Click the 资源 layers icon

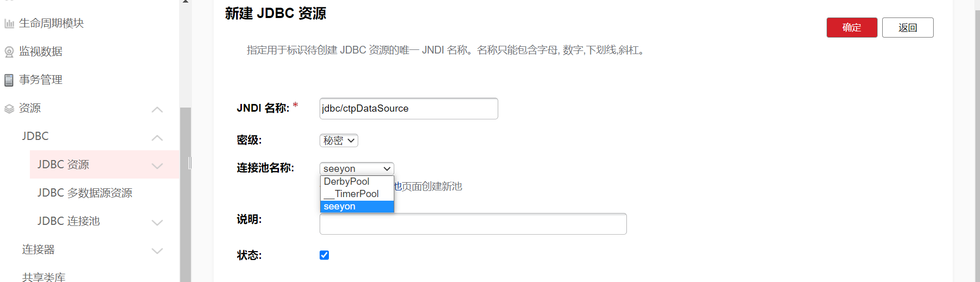click(9, 109)
